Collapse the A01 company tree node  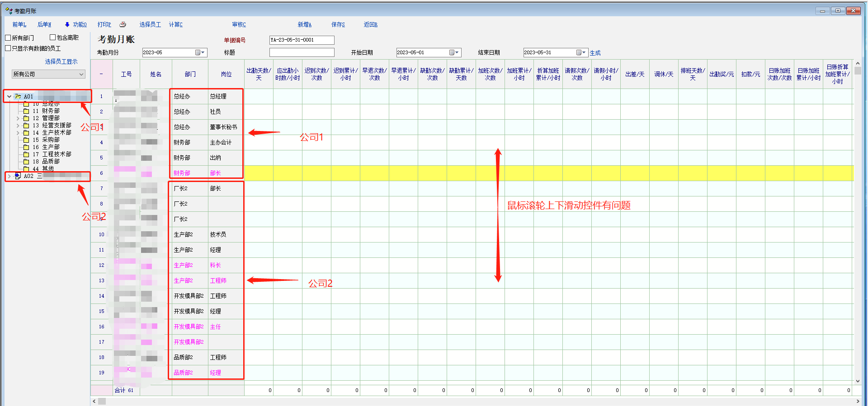coord(9,96)
